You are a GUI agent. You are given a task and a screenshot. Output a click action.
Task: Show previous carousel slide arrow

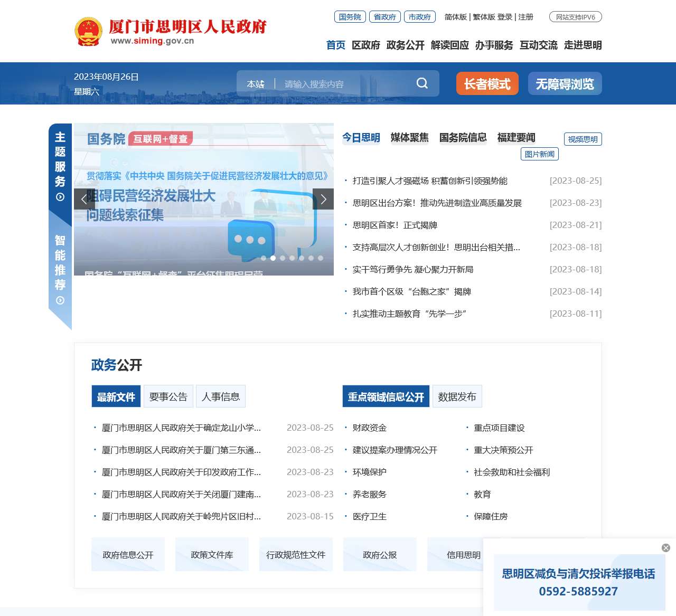click(x=84, y=199)
